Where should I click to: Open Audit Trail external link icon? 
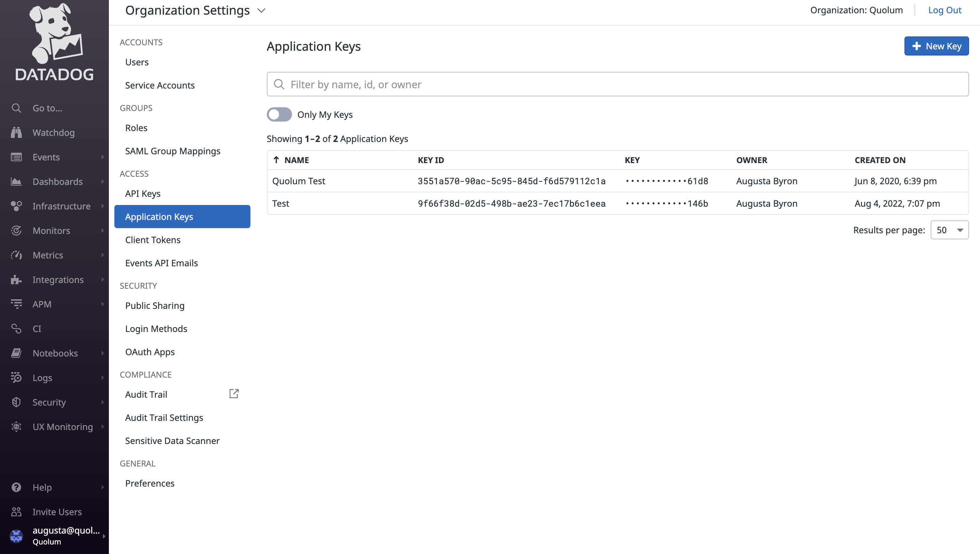tap(234, 394)
